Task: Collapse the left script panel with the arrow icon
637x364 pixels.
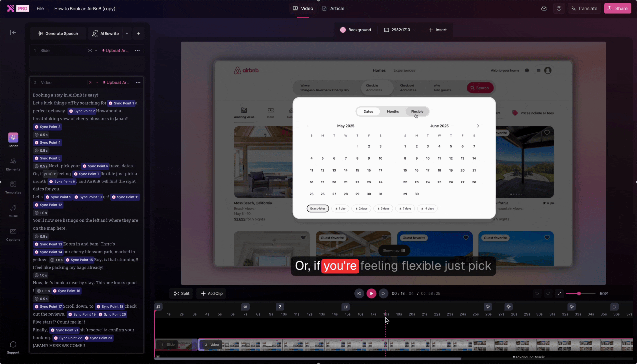Action: [13, 32]
